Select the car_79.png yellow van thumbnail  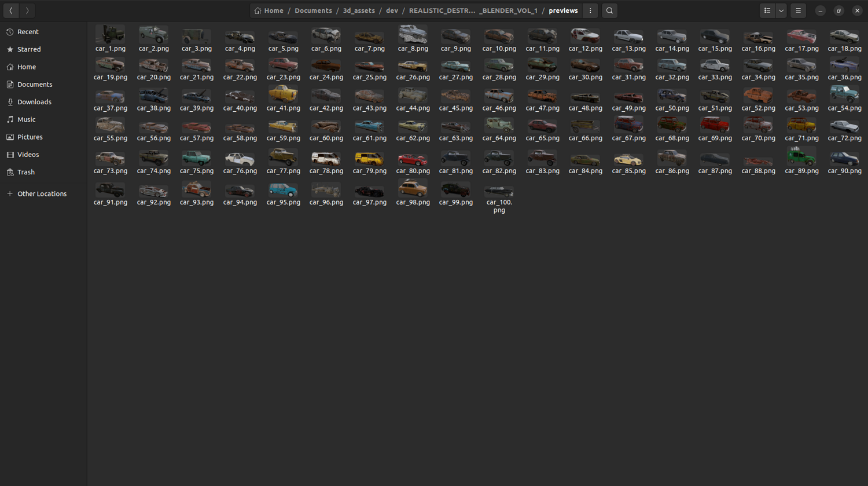(369, 158)
